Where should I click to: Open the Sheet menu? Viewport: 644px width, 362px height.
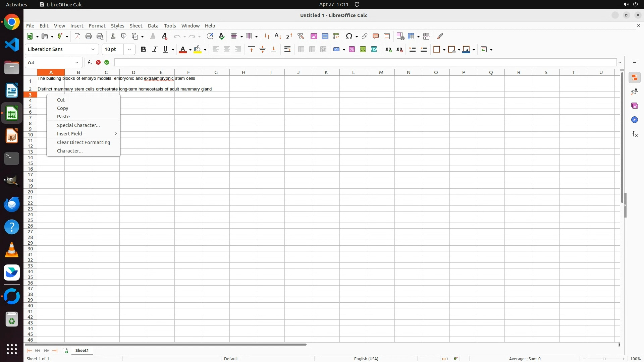click(x=136, y=26)
